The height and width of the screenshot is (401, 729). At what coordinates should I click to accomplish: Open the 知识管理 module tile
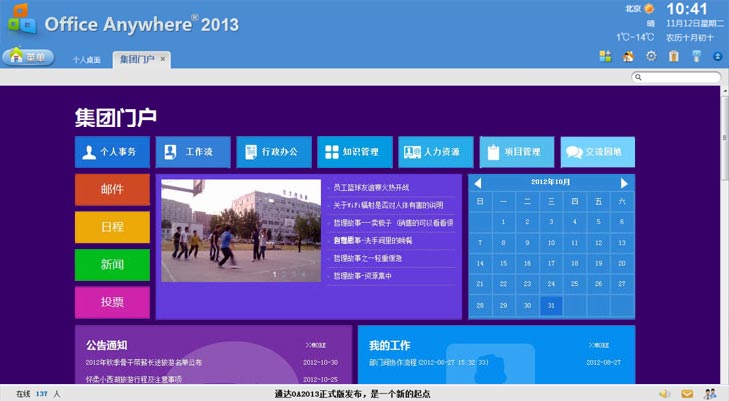pos(355,152)
